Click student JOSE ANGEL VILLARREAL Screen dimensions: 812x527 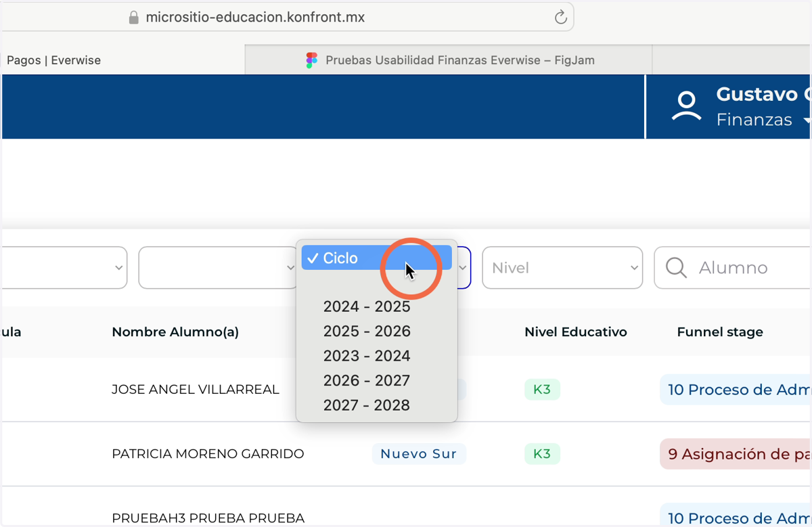[x=196, y=390]
